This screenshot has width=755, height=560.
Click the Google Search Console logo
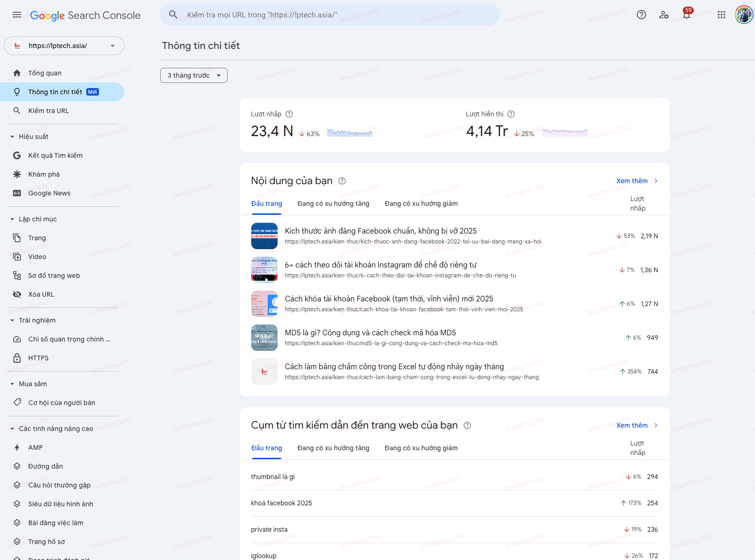tap(85, 15)
